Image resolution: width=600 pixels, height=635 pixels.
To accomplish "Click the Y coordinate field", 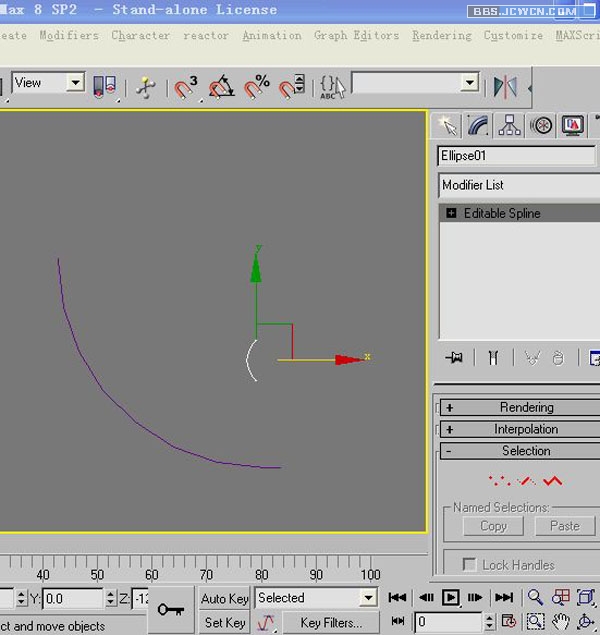I will coord(73,598).
